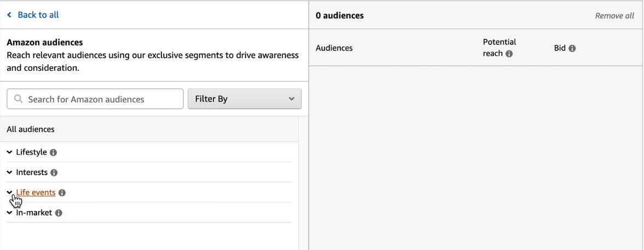Click the In-market info icon
This screenshot has width=644, height=250.
59,213
